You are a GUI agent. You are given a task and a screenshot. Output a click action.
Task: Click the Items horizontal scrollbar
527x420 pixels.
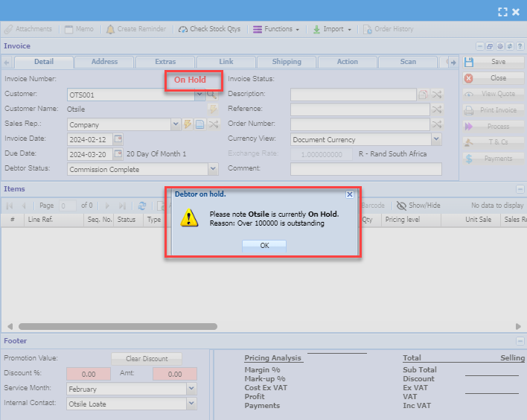click(x=118, y=326)
